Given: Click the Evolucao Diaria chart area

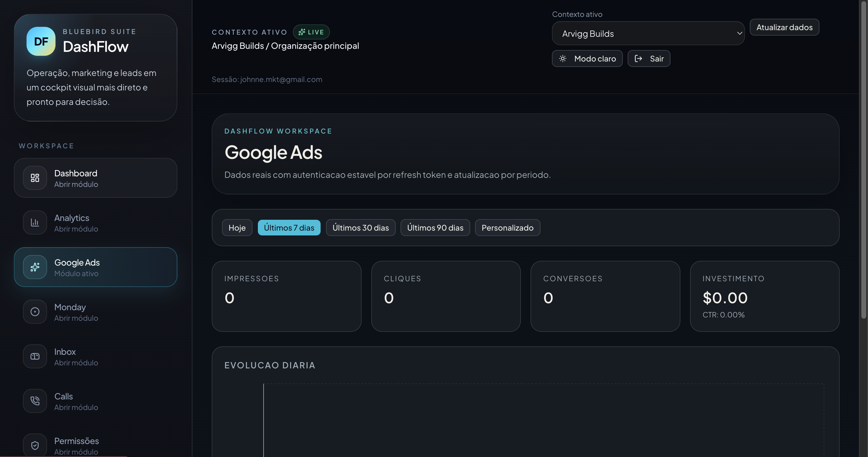Looking at the screenshot, I should pyautogui.click(x=544, y=420).
